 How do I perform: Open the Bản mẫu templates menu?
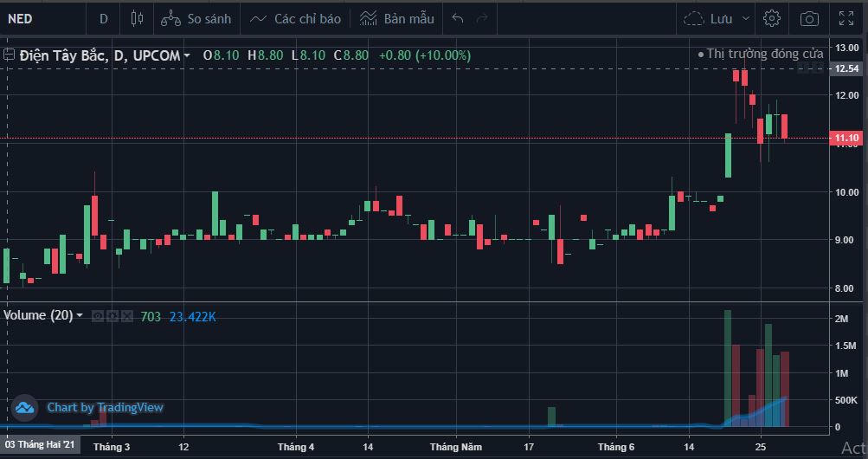point(397,18)
